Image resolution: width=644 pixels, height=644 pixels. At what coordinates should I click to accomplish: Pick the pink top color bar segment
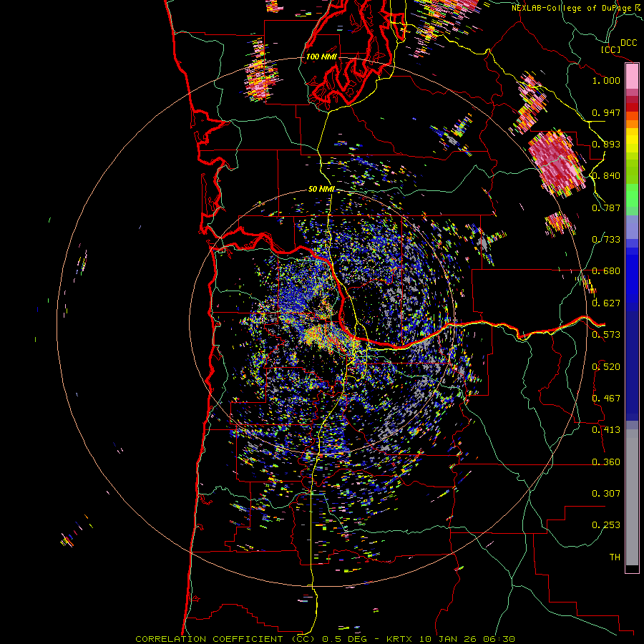pos(632,76)
